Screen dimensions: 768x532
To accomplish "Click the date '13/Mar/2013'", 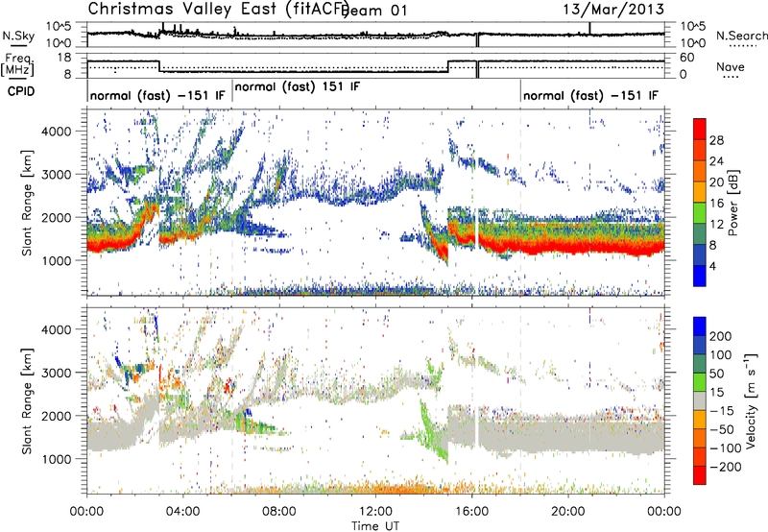I will [x=613, y=9].
